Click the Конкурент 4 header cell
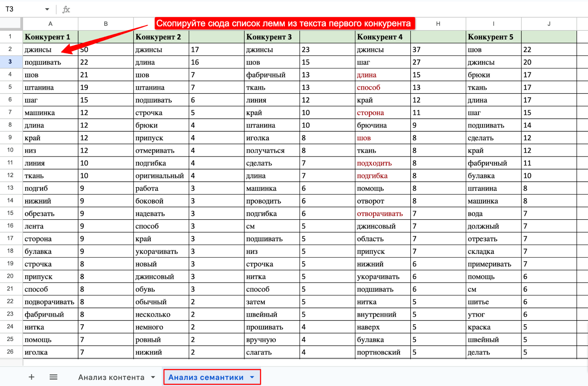Image resolution: width=588 pixels, height=386 pixels. point(383,37)
